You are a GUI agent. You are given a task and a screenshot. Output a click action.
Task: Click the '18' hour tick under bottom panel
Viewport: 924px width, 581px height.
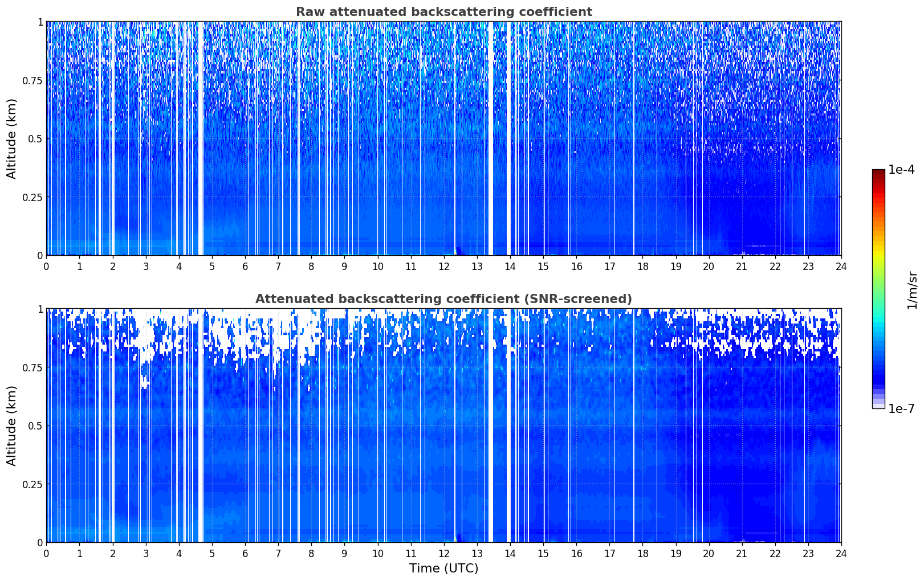tap(642, 553)
